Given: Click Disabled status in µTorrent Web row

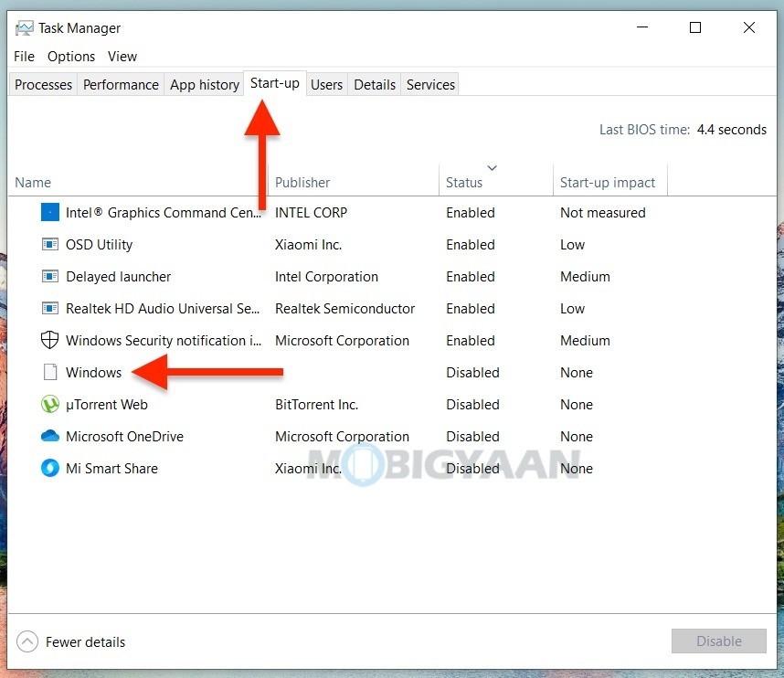Looking at the screenshot, I should click(x=472, y=405).
